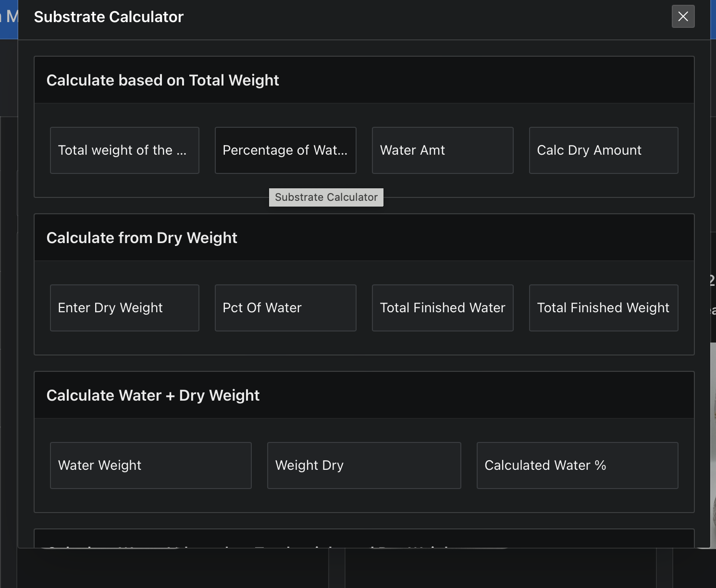Viewport: 716px width, 588px height.
Task: Click the Water Weight input box
Action: [x=150, y=465]
